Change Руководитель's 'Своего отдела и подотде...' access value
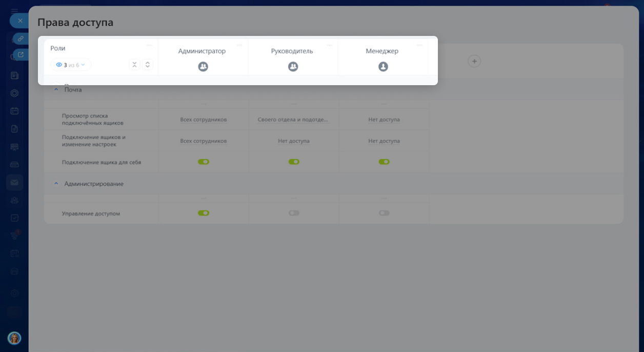This screenshot has width=644, height=352. tap(293, 120)
